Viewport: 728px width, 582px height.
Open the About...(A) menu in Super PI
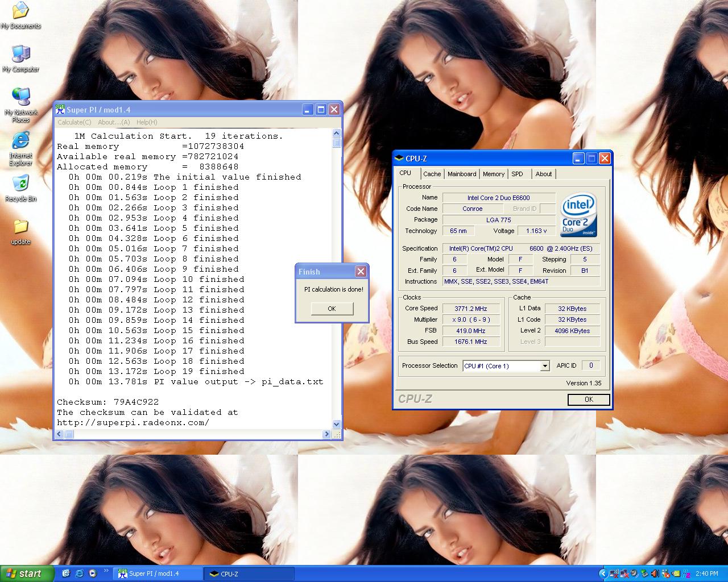(x=114, y=122)
